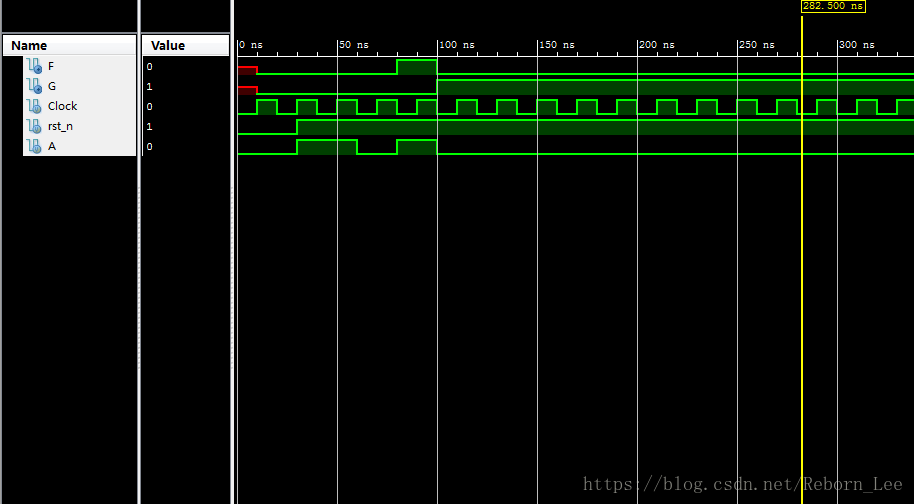Click the 100 ns ruler label
The image size is (914, 504).
point(457,45)
